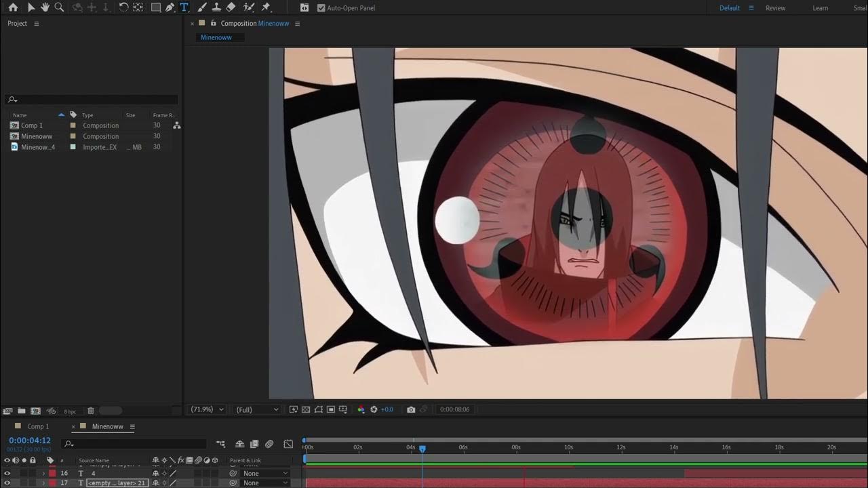The height and width of the screenshot is (488, 868).
Task: Delete selected project item with trash icon
Action: (91, 411)
